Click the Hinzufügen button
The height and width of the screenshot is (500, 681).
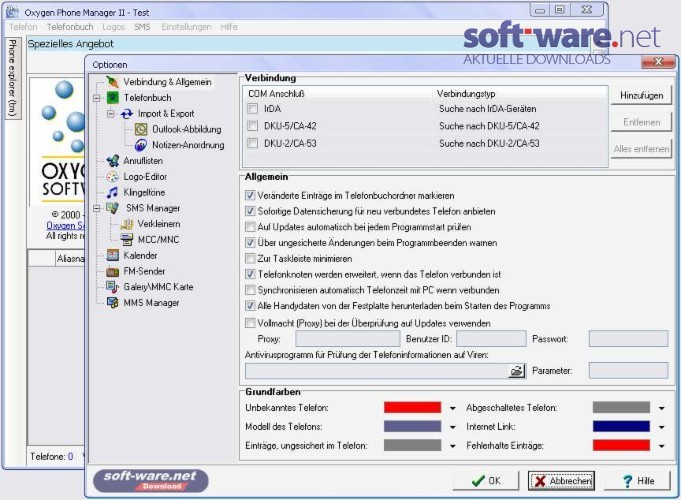(641, 96)
